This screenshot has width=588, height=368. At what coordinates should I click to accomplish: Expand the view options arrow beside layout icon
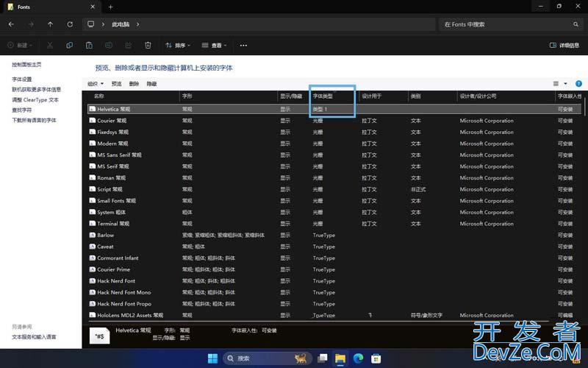(565, 84)
